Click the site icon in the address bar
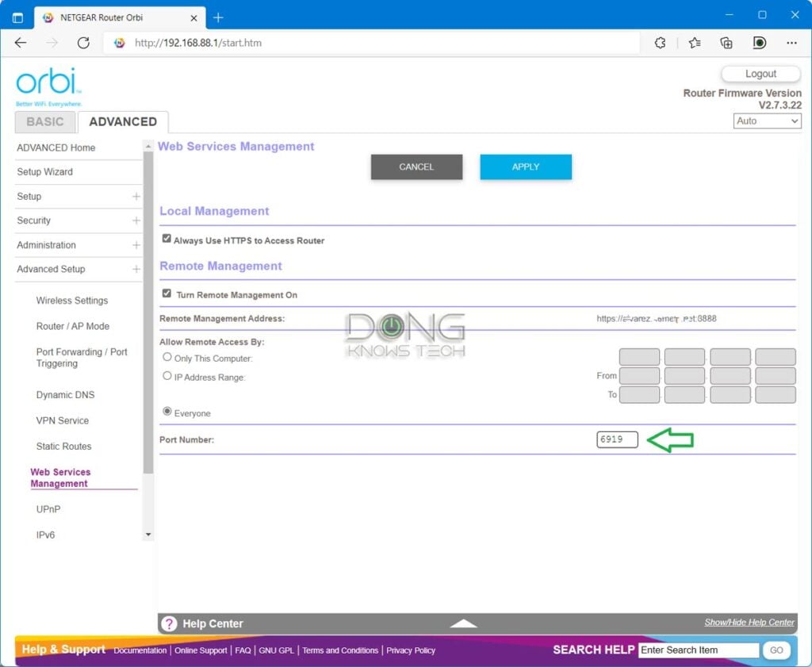The height and width of the screenshot is (667, 812). pyautogui.click(x=120, y=43)
